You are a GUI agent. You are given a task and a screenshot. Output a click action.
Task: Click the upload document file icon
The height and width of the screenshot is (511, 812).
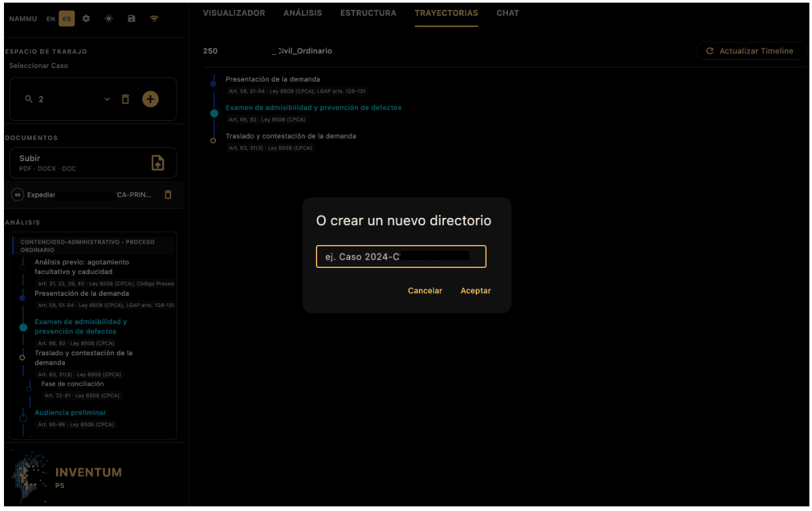click(x=158, y=162)
